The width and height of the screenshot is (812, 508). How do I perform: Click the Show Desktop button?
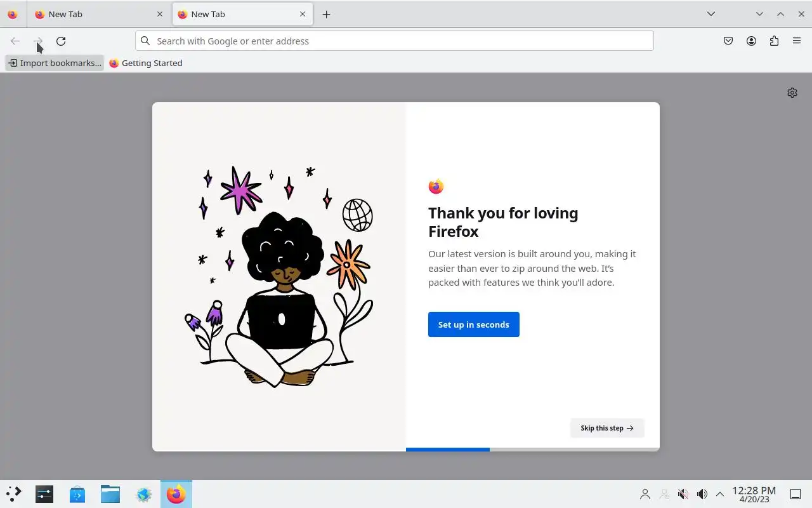[x=796, y=494]
